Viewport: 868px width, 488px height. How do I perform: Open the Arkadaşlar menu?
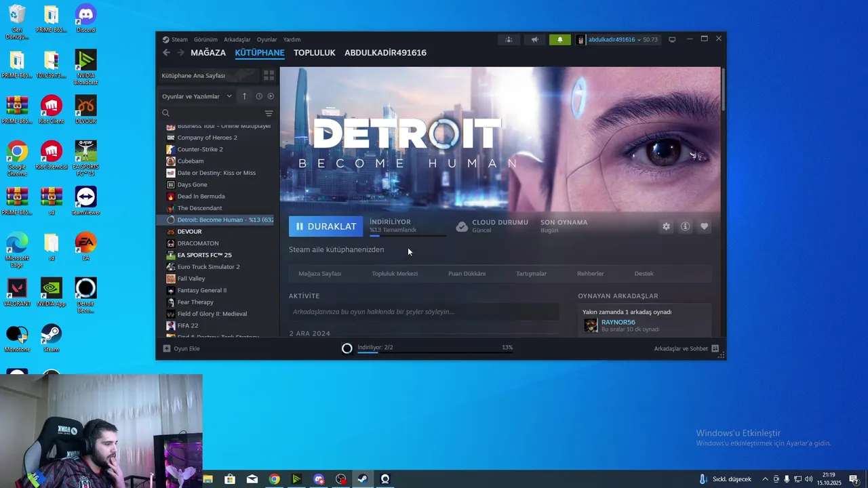pos(237,39)
